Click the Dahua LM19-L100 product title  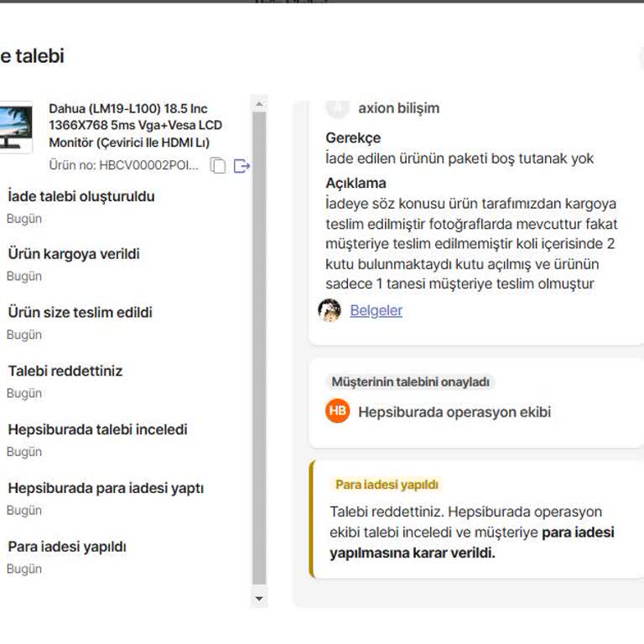[136, 126]
